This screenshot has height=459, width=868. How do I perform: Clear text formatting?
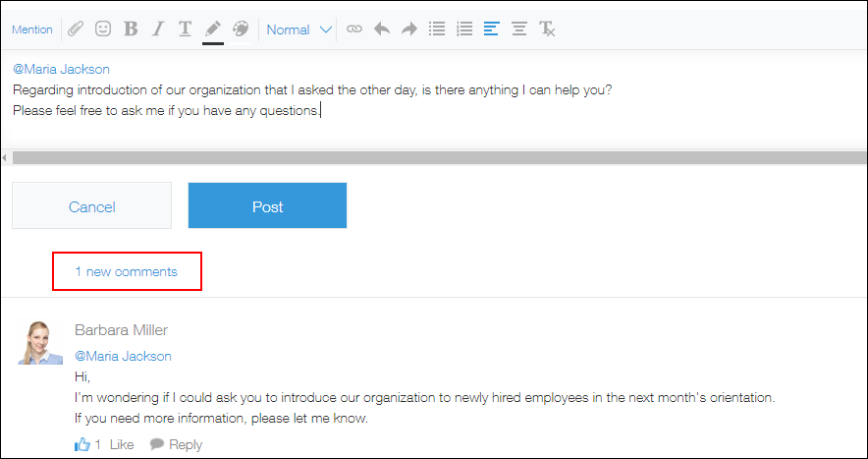(547, 29)
